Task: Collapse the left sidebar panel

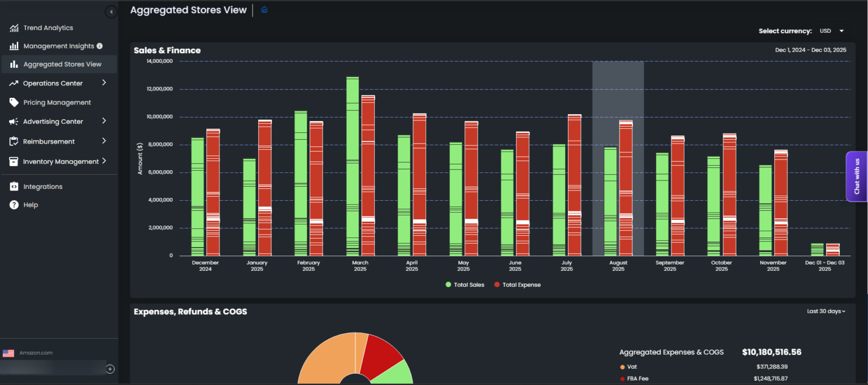Action: [x=111, y=12]
